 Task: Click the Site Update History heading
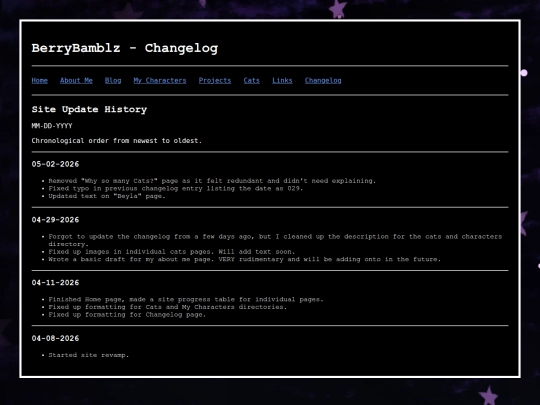coord(89,110)
